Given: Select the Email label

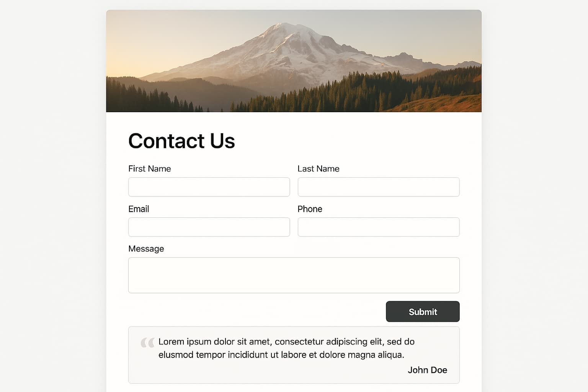Looking at the screenshot, I should [x=139, y=209].
